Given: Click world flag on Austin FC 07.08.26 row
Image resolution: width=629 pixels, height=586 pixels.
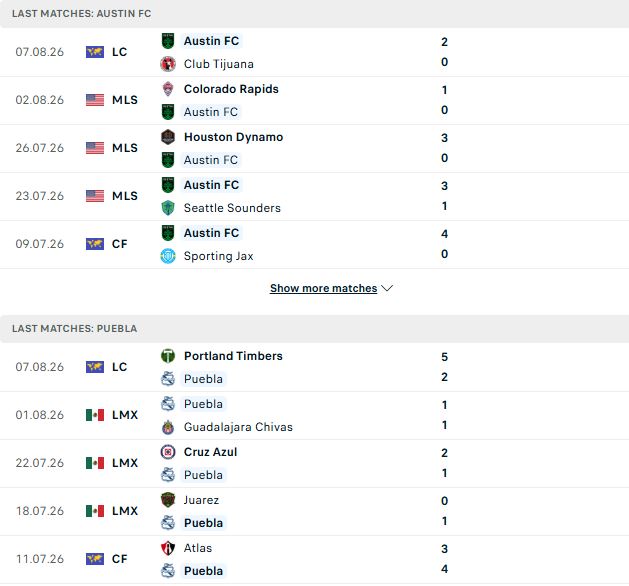Looking at the screenshot, I should tap(95, 52).
